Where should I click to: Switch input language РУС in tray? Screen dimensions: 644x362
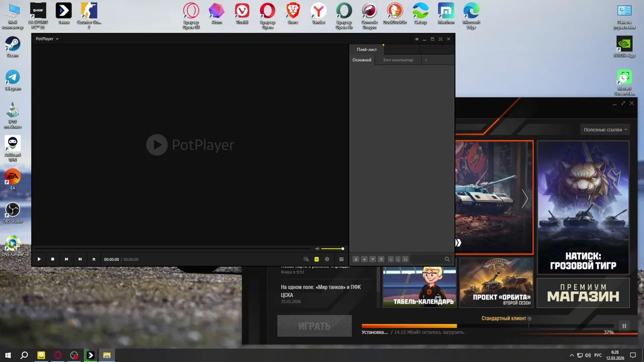598,355
